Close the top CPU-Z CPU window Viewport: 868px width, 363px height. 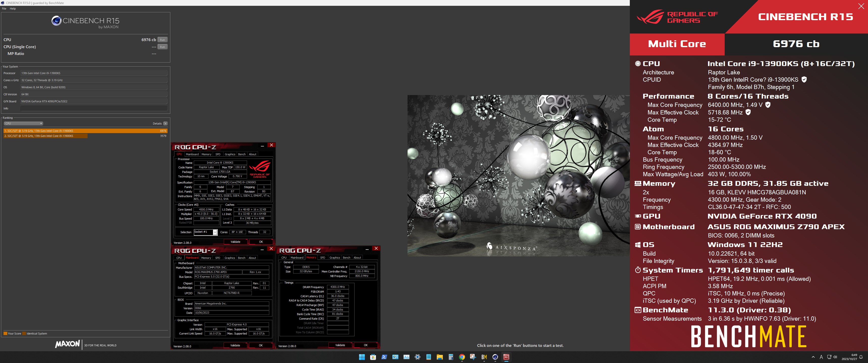coord(271,145)
